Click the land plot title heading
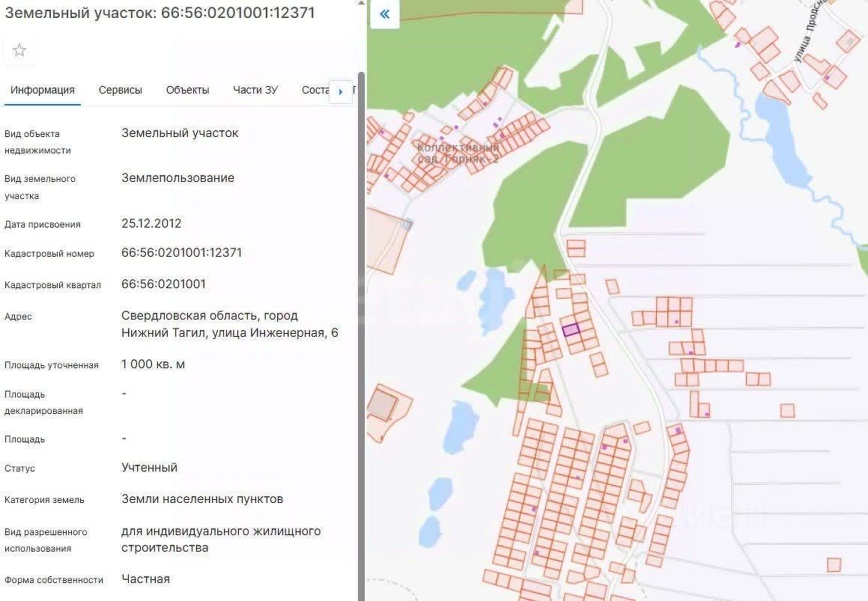This screenshot has width=868, height=601. (160, 13)
